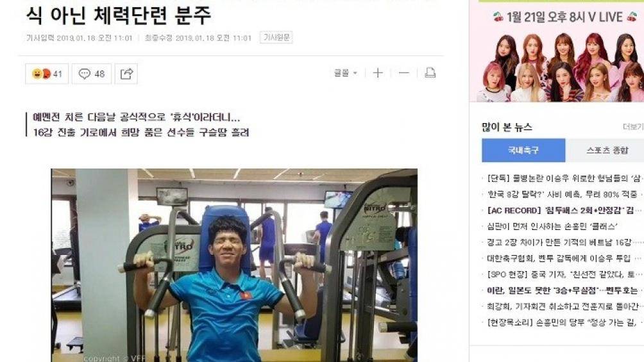Open the 이란, 일본도 못한 3승 headline
The image size is (644, 362).
(563, 291)
